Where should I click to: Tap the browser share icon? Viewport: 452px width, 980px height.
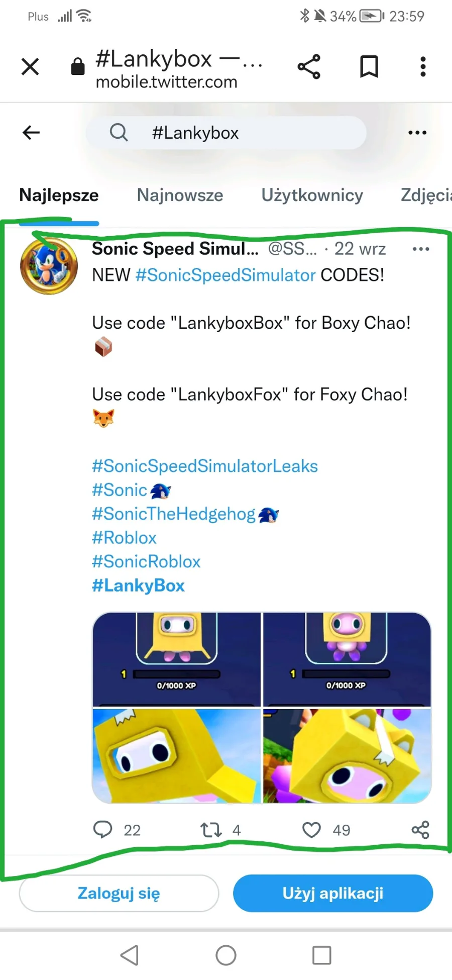pos(309,66)
